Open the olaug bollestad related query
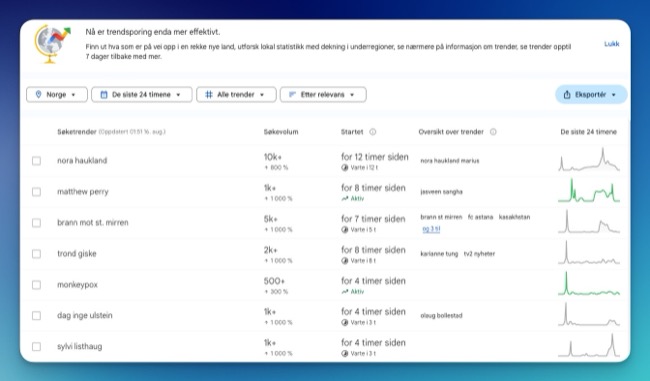The image size is (650, 381). pos(441,315)
